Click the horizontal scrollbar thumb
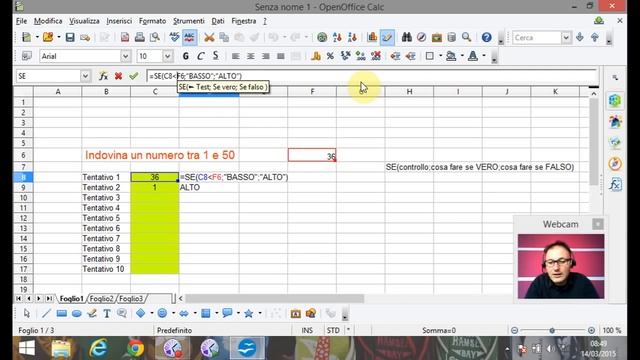Image resolution: width=640 pixels, height=360 pixels. coord(275,299)
